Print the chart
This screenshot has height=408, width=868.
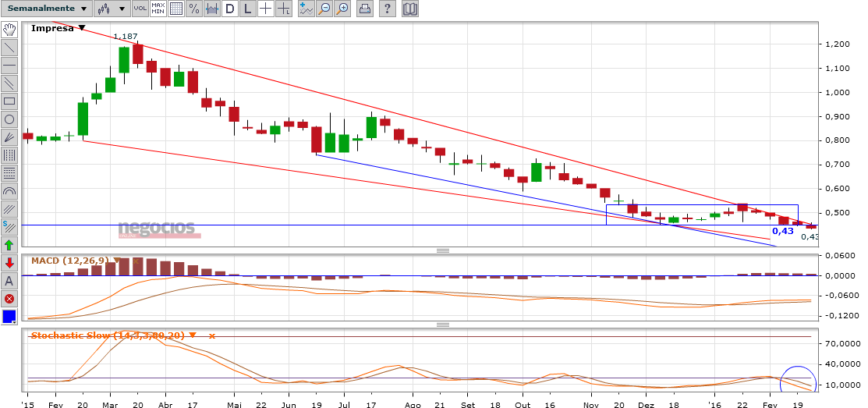tap(365, 9)
